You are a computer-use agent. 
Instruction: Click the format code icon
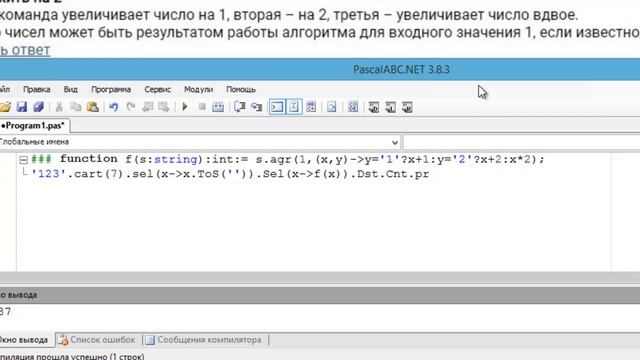[311, 107]
